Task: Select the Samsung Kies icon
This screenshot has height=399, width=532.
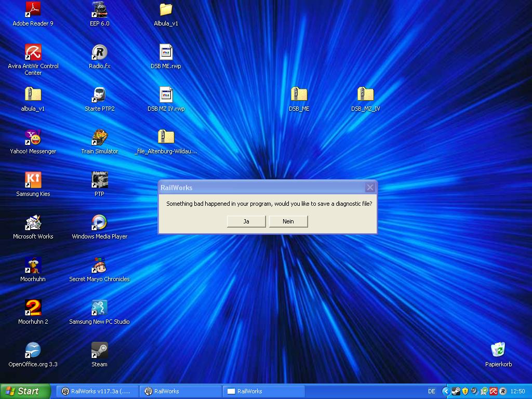Action: [x=33, y=184]
